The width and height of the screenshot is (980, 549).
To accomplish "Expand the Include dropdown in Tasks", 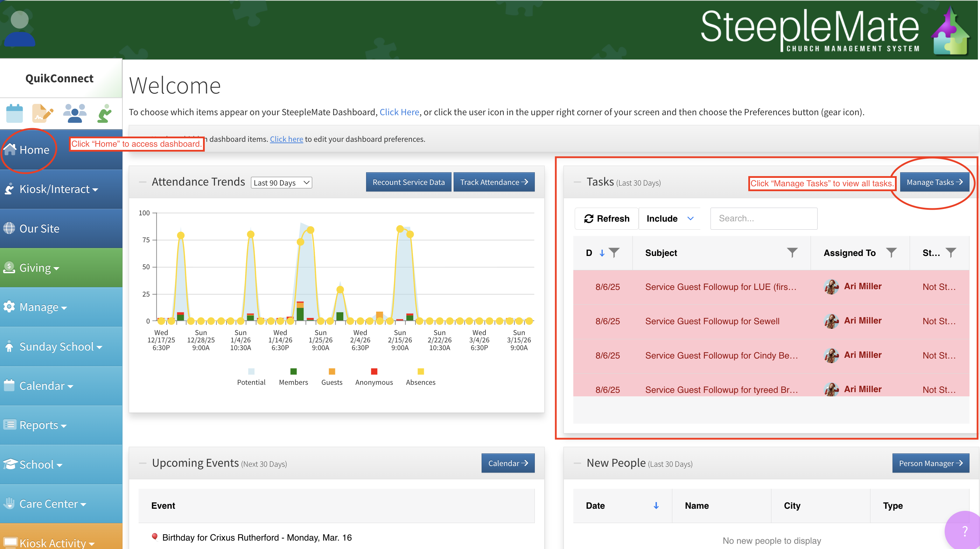I will 669,218.
